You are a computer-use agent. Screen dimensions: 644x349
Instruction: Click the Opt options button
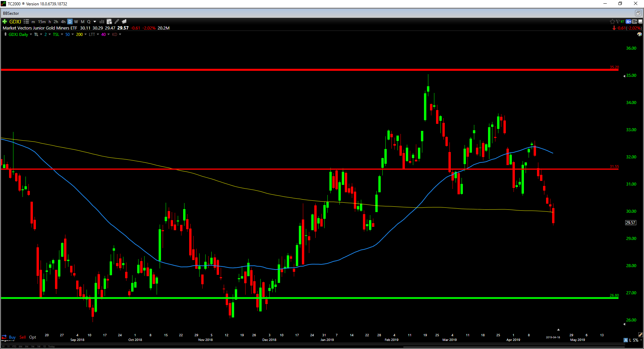33,337
